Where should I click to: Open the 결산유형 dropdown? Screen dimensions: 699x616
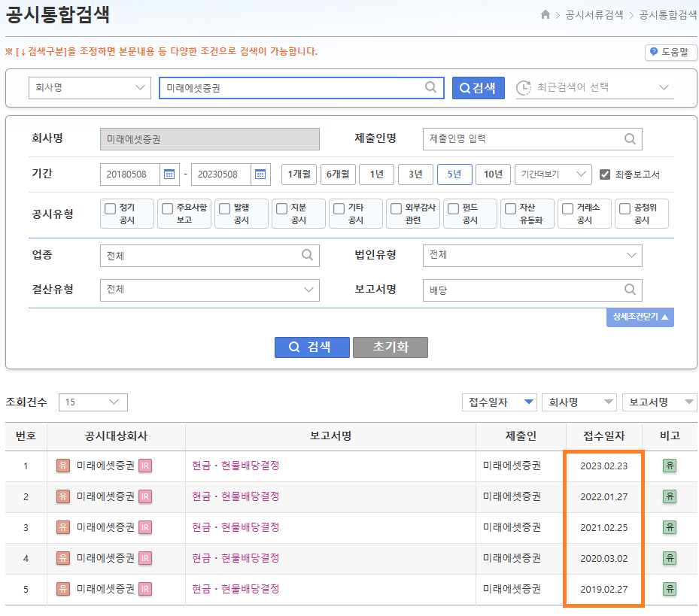[x=209, y=290]
